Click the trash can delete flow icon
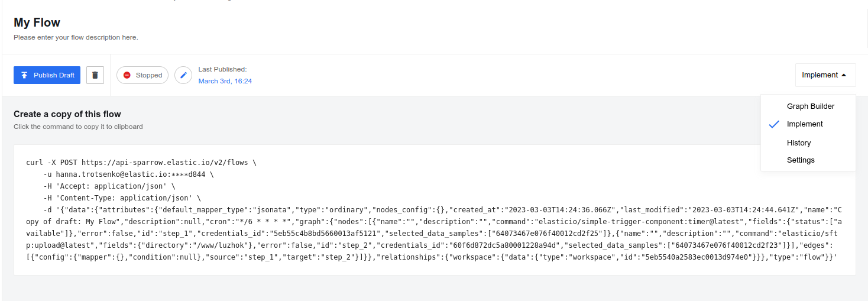This screenshot has width=868, height=301. click(95, 75)
